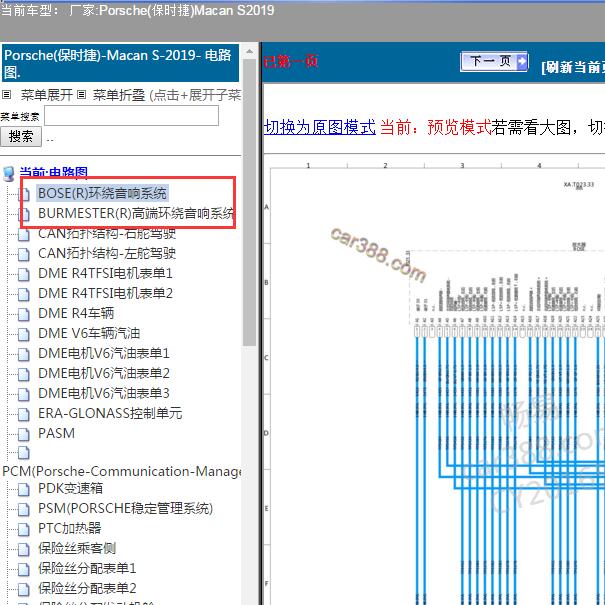This screenshot has height=605, width=605.
Task: Click the document icon beside DME R4TFSI电机表单2
Action: click(24, 294)
